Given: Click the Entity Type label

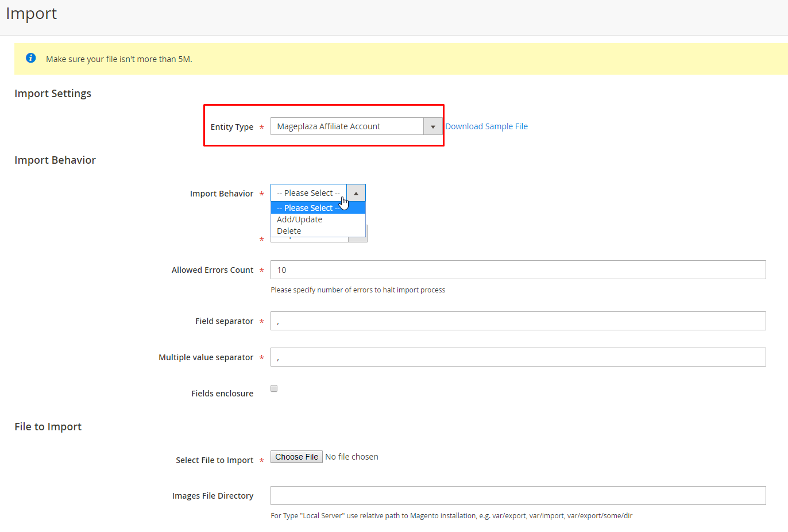Looking at the screenshot, I should click(x=231, y=127).
